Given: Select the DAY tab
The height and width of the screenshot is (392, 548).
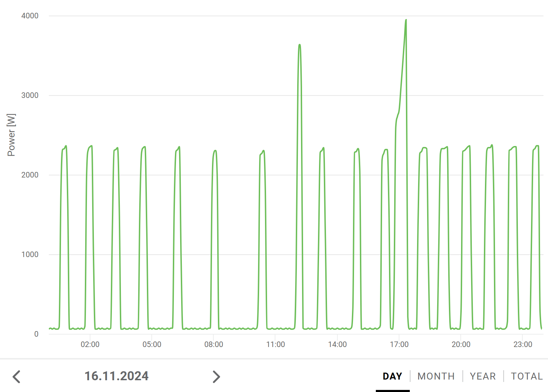Looking at the screenshot, I should click(392, 376).
